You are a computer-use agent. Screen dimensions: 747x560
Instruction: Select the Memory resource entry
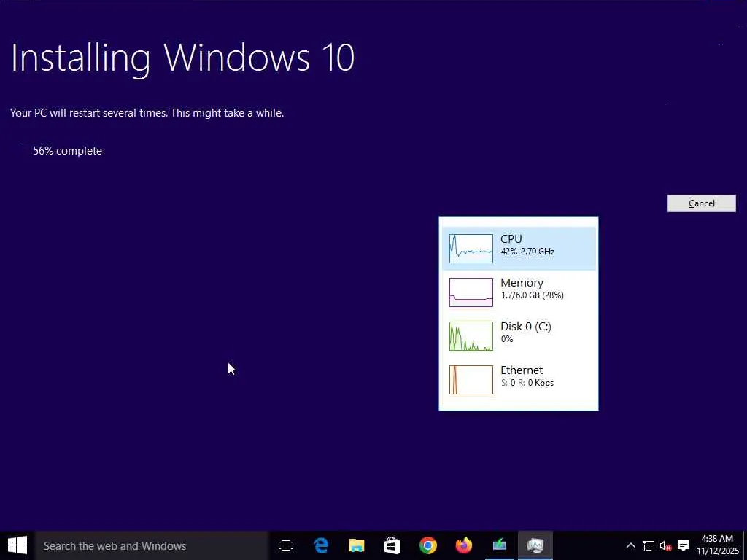point(519,292)
